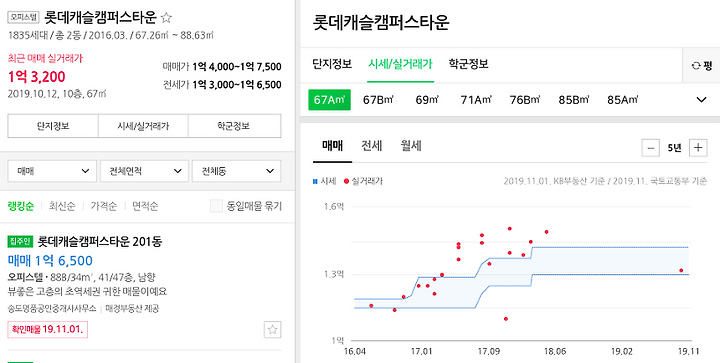Star the 롯데캐슬캠퍼스타운 complex title

pos(166,18)
